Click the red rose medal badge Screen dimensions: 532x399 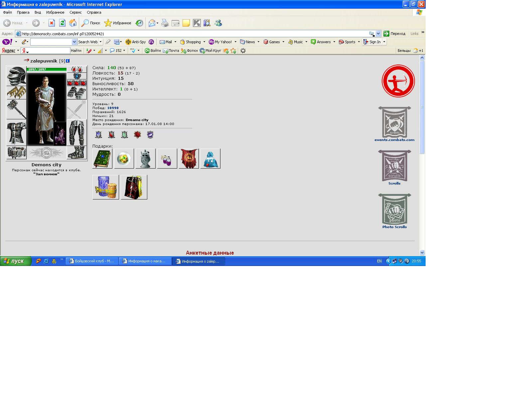pos(137,135)
